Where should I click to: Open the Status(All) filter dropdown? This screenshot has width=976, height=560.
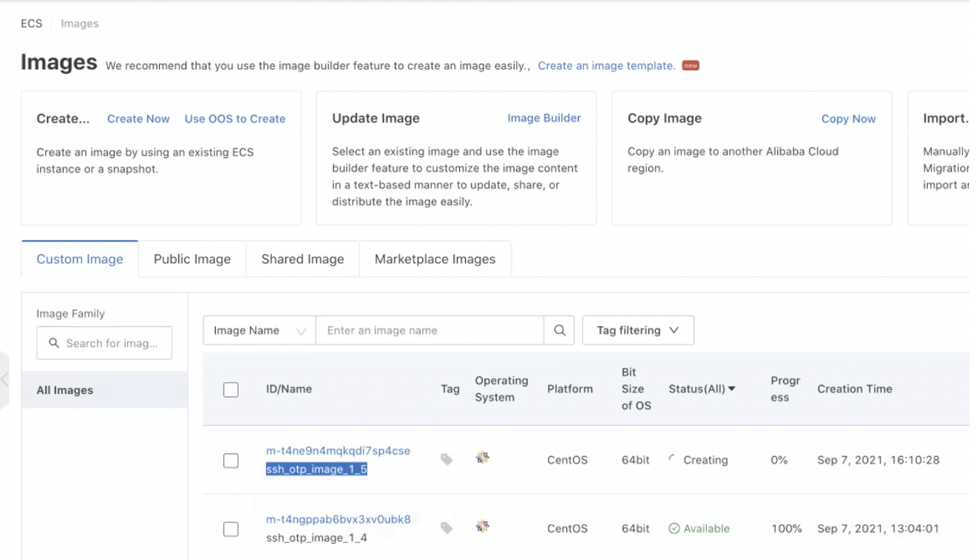(701, 389)
